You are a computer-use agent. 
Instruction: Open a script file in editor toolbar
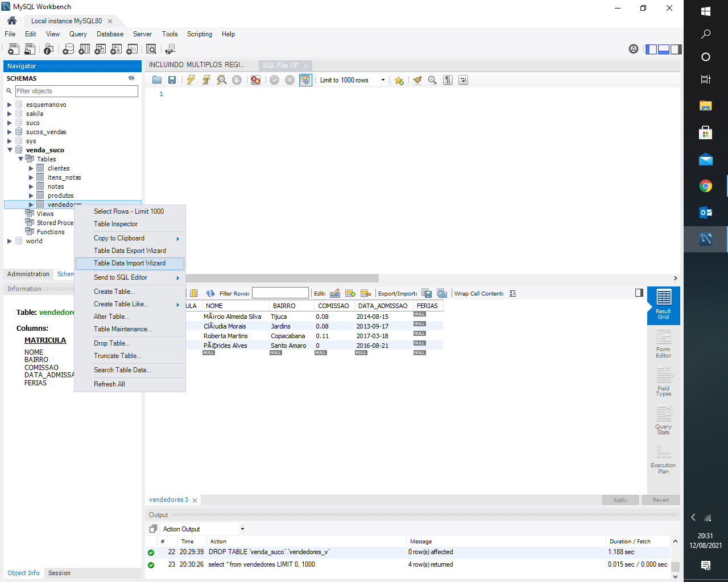(157, 80)
